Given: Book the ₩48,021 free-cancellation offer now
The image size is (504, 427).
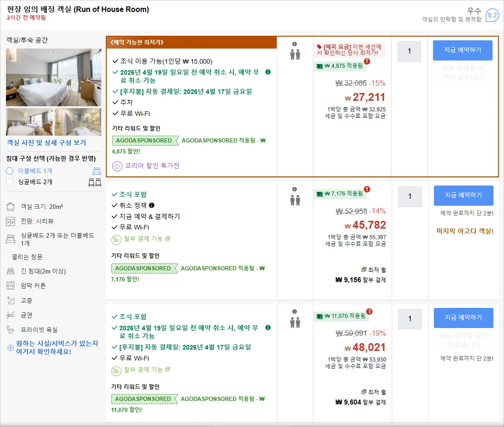Looking at the screenshot, I should (x=464, y=318).
